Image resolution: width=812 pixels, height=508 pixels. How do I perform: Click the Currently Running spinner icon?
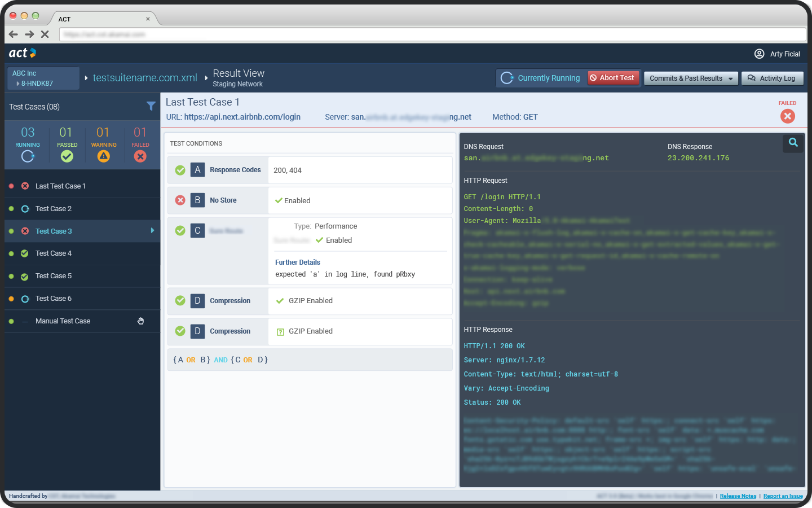click(507, 78)
